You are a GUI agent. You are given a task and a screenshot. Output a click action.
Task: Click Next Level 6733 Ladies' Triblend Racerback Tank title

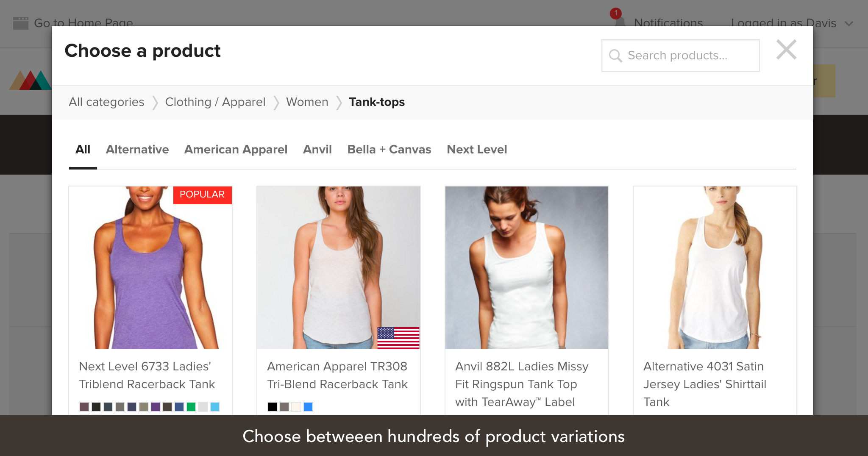tap(147, 375)
